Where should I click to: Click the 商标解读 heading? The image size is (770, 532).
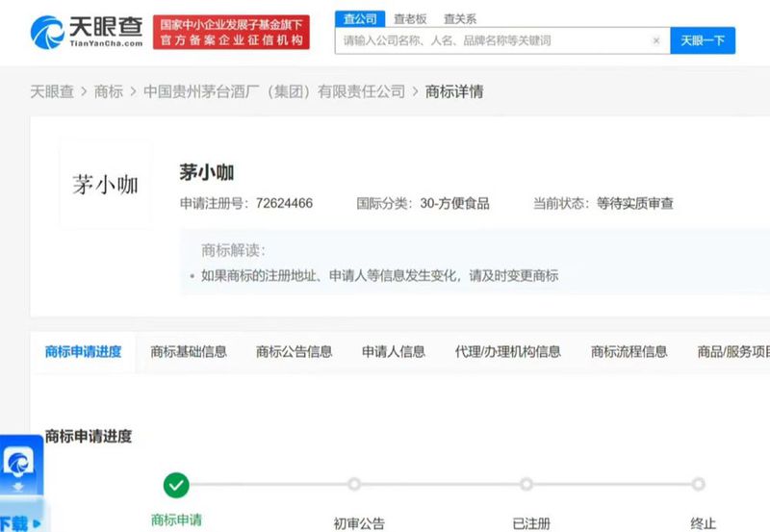pyautogui.click(x=233, y=250)
